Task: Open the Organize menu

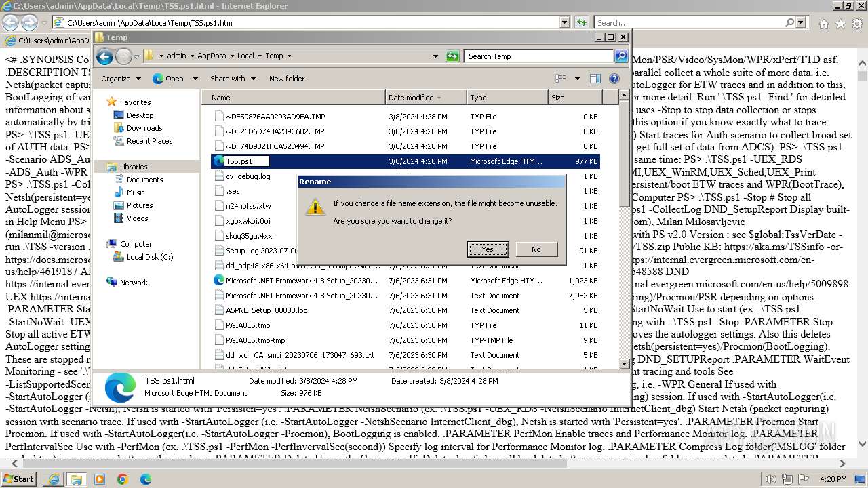Action: click(x=121, y=79)
